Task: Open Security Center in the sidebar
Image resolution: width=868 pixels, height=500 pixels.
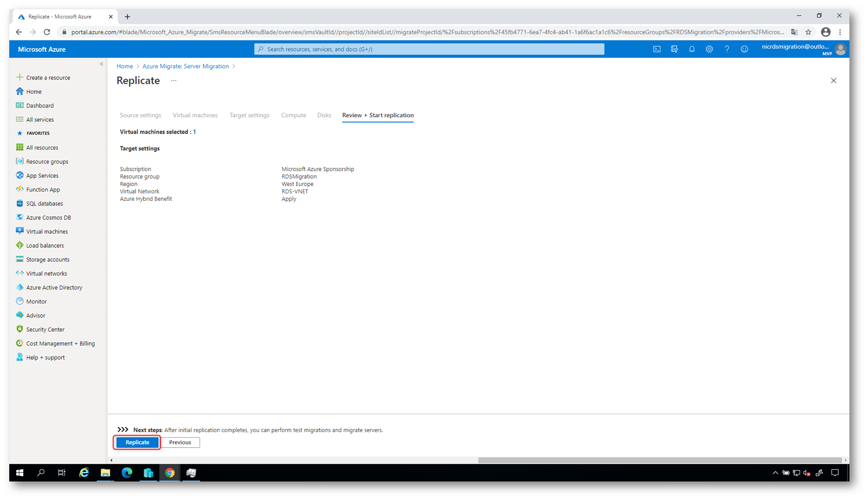Action: point(45,330)
